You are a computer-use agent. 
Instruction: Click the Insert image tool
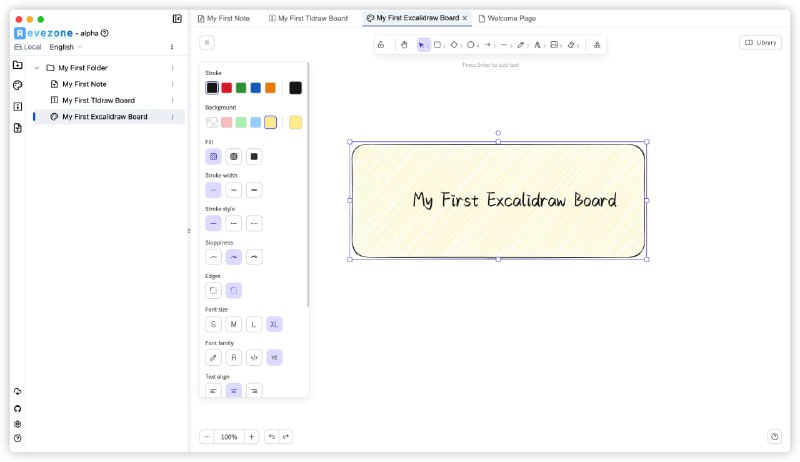point(554,44)
